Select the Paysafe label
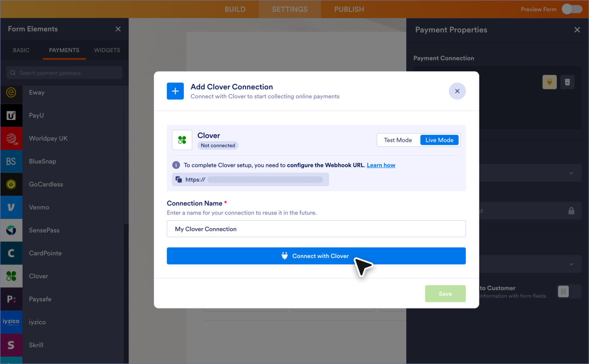This screenshot has height=364, width=589. (x=40, y=299)
